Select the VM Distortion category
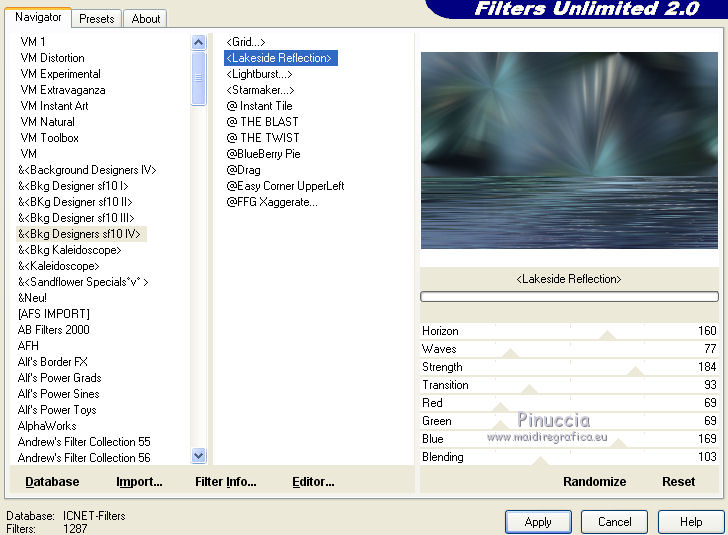 52,58
